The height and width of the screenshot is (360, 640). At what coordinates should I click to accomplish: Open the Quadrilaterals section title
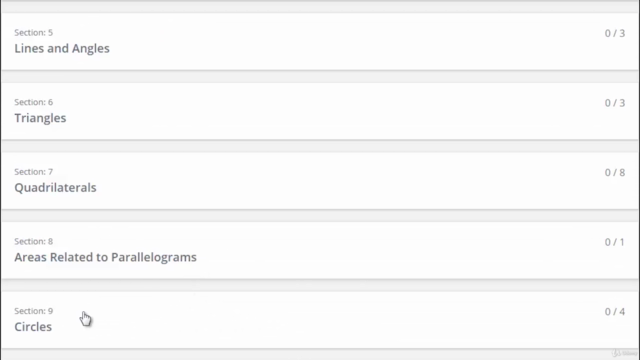(56, 188)
